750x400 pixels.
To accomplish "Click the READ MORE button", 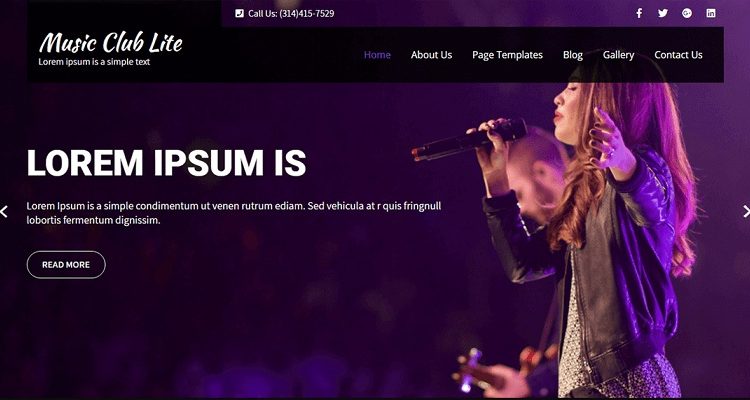I will (66, 265).
